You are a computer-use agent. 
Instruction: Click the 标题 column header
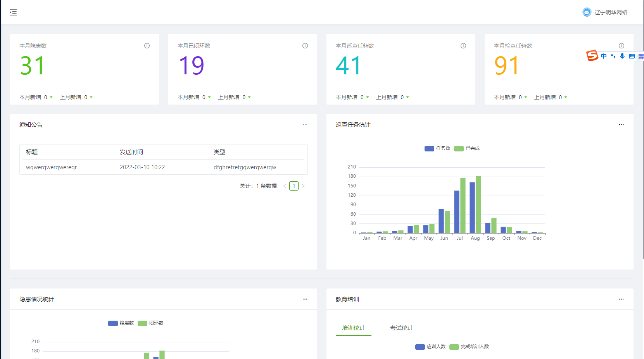(32, 152)
